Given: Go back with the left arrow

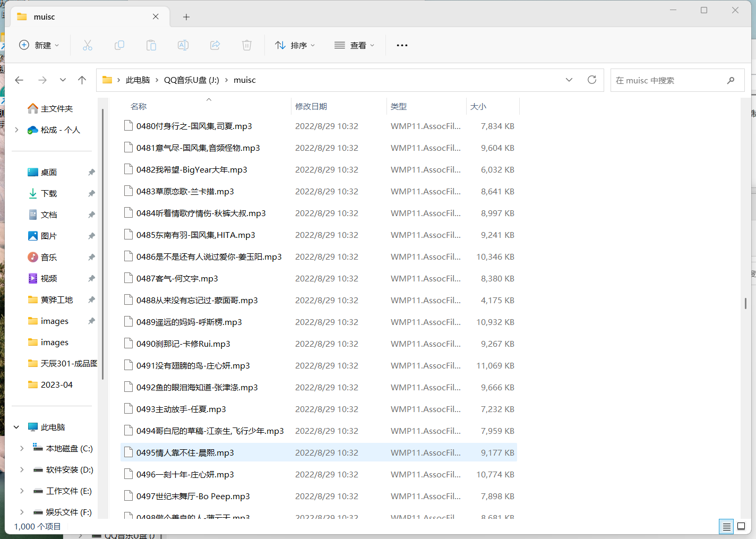Looking at the screenshot, I should click(20, 80).
